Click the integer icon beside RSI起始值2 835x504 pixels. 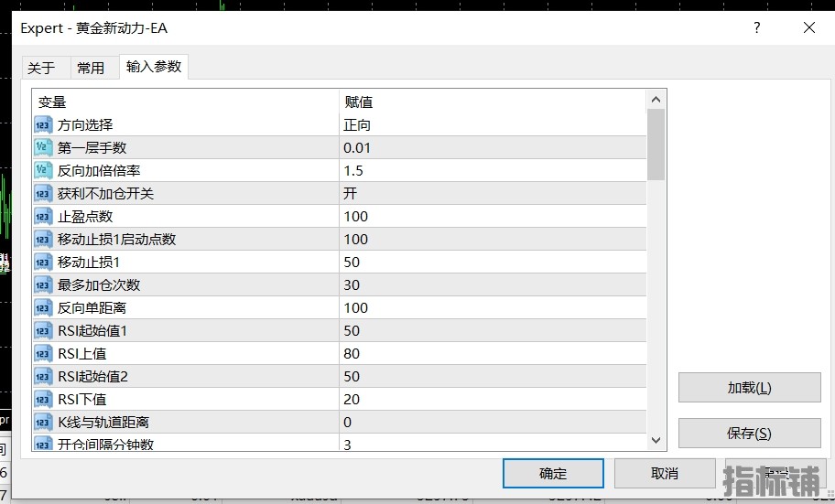[x=43, y=377]
